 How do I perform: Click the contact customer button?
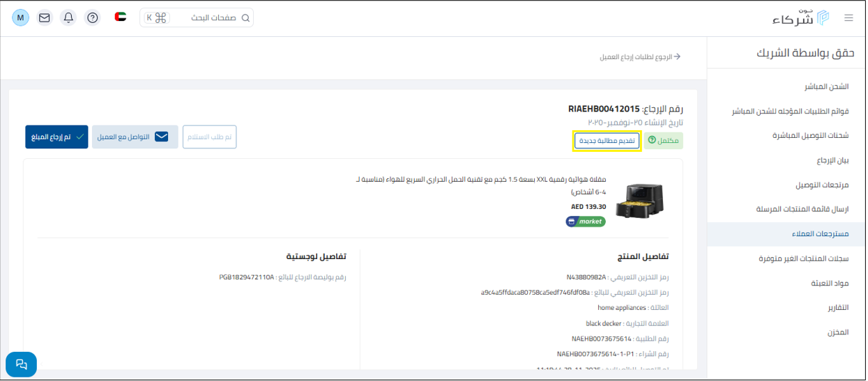[x=135, y=137]
